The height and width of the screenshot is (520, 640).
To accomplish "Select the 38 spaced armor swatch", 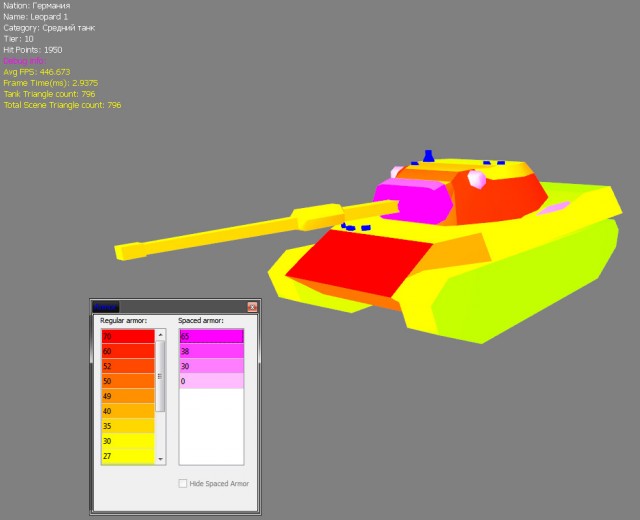I will tap(211, 351).
